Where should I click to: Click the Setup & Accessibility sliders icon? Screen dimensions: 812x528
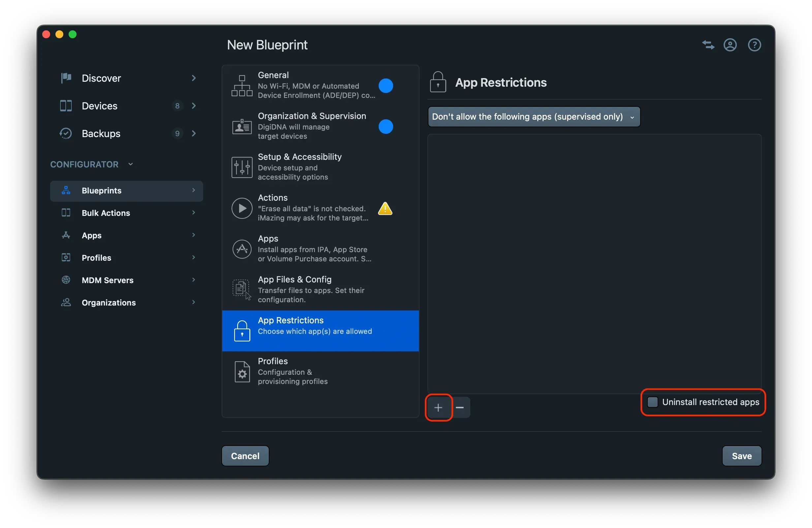(x=241, y=167)
